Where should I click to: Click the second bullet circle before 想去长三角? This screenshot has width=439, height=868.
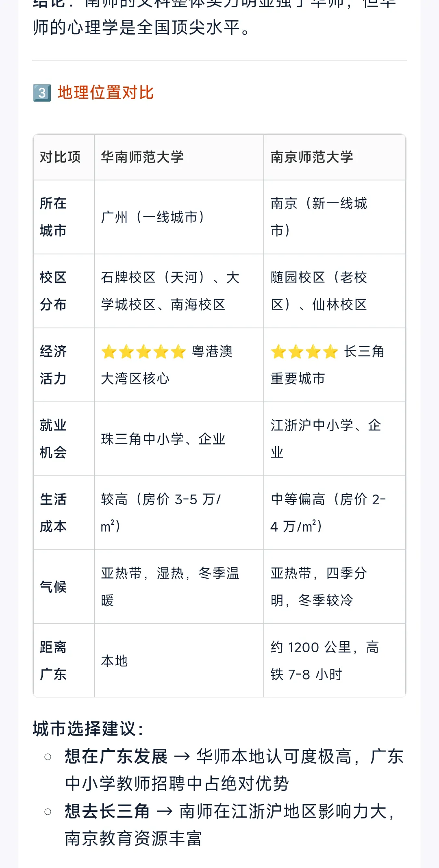[48, 812]
